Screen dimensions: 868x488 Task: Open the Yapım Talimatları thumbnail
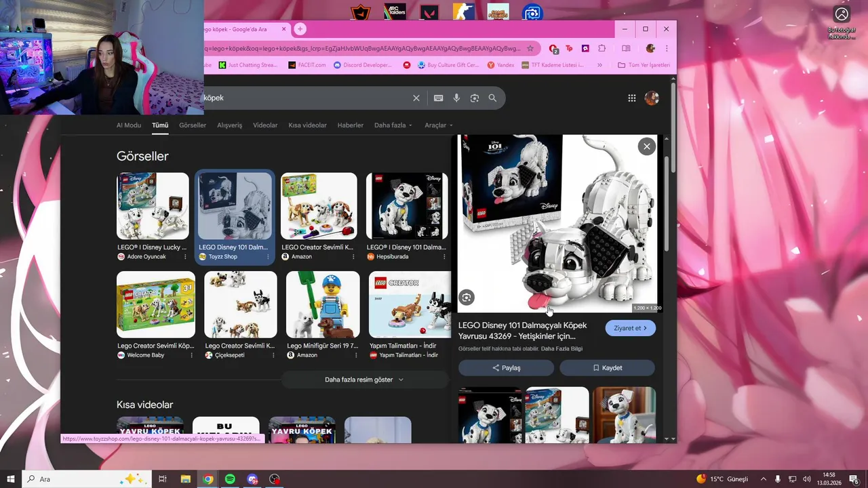[410, 304]
